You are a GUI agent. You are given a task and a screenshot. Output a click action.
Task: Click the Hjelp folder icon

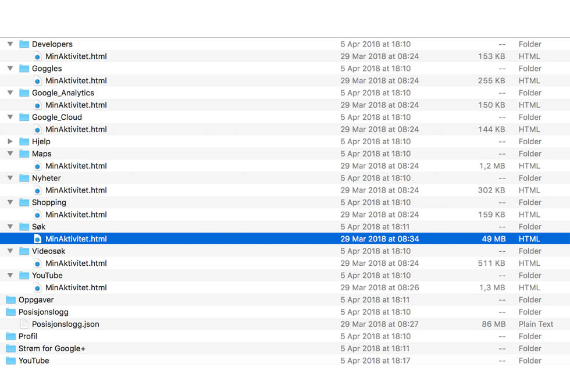click(x=24, y=141)
